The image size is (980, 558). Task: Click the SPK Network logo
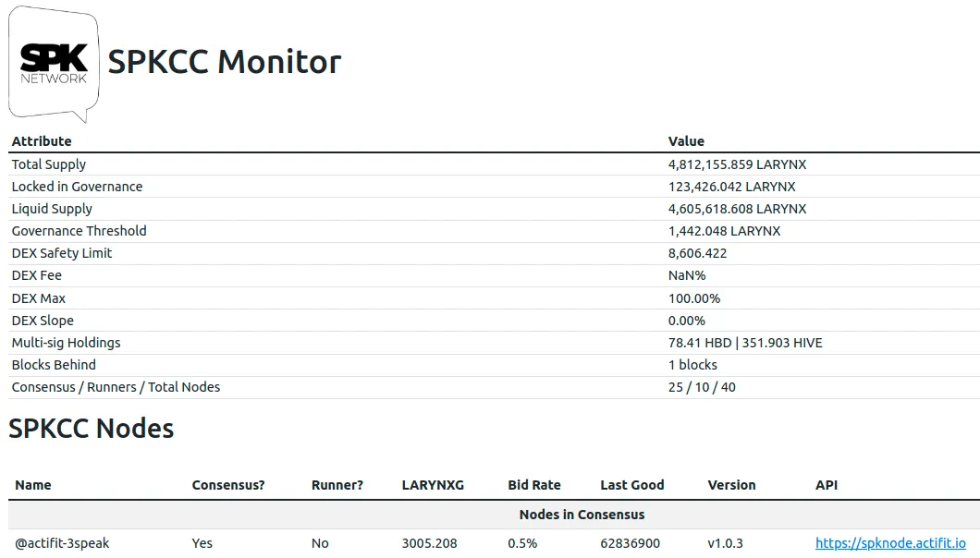(x=54, y=64)
